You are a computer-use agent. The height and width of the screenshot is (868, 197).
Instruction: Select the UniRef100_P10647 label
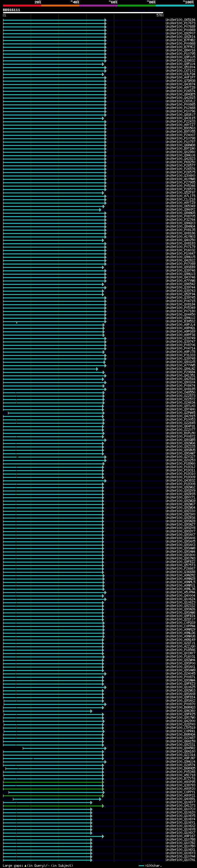180,254
